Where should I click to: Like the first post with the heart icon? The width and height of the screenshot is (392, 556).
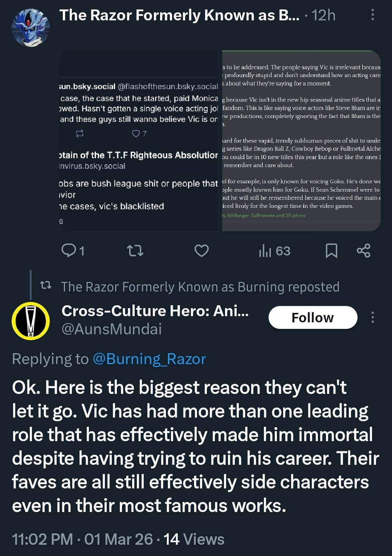tap(201, 250)
